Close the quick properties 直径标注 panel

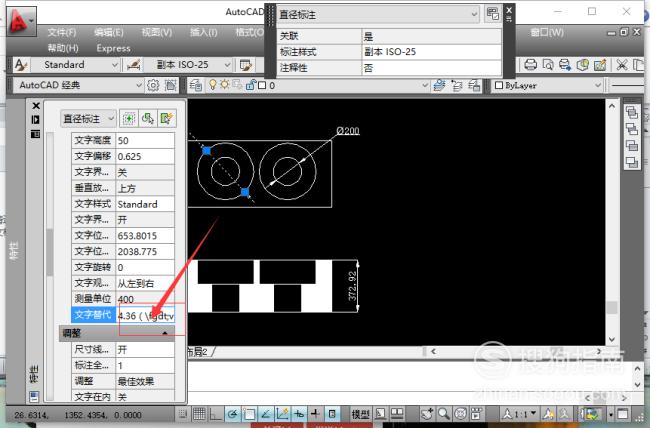pyautogui.click(x=509, y=10)
